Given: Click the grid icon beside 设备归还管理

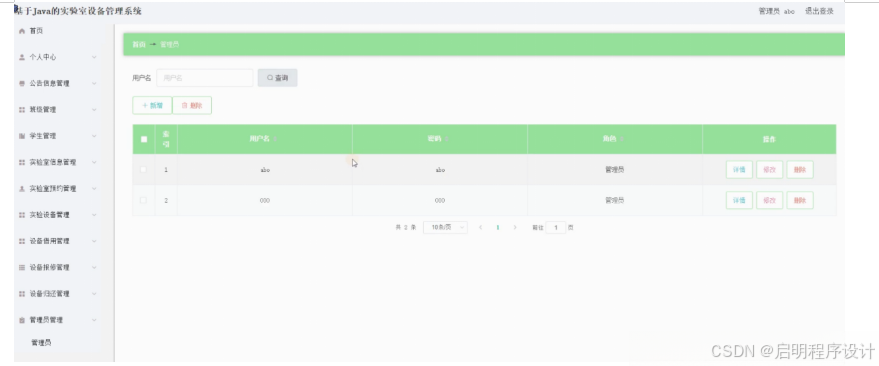Looking at the screenshot, I should (22, 294).
